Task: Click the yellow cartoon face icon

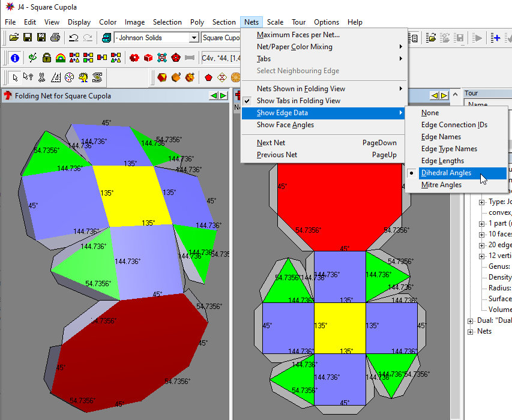Action: click(83, 77)
